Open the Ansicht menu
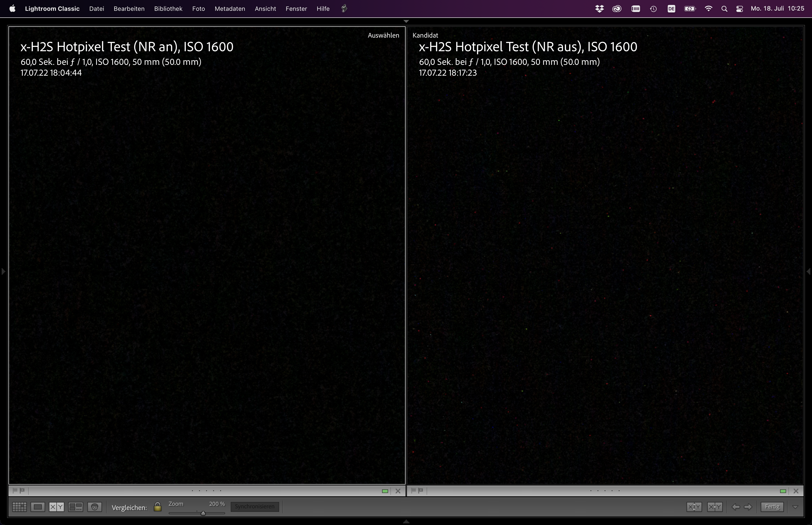The image size is (812, 525). tap(265, 8)
